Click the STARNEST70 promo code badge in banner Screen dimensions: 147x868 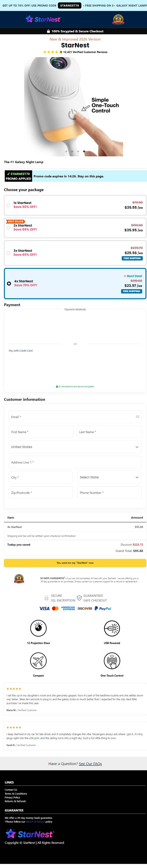(x=70, y=5)
